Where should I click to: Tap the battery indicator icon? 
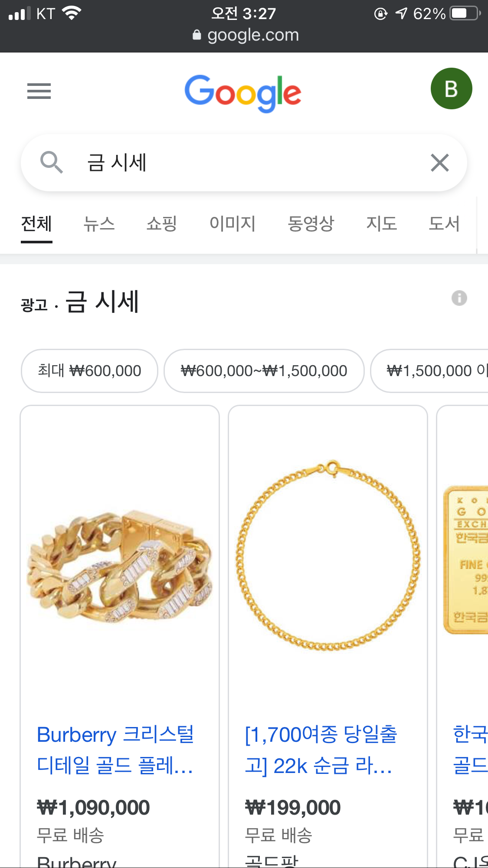tap(465, 13)
